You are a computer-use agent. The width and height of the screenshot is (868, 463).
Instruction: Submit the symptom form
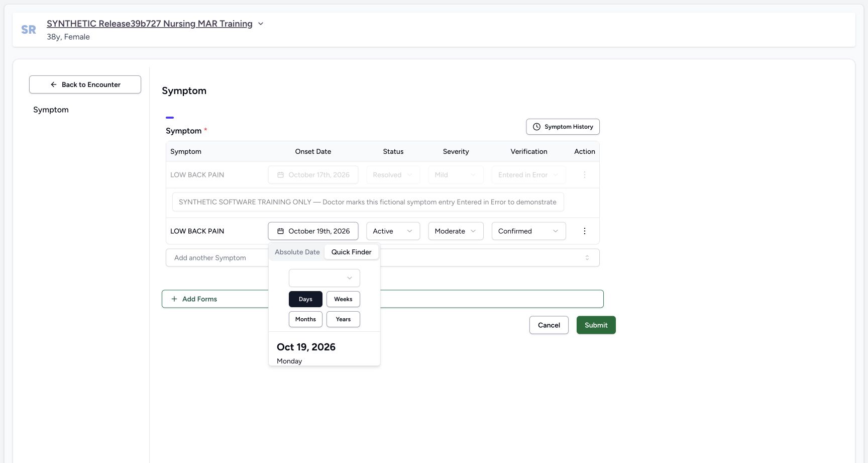(x=596, y=325)
